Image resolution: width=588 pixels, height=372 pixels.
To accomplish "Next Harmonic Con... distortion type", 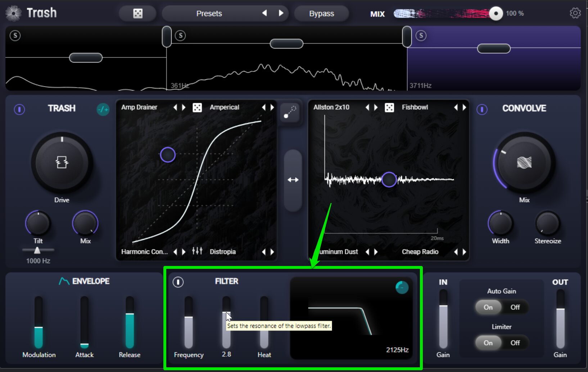I will coord(184,252).
